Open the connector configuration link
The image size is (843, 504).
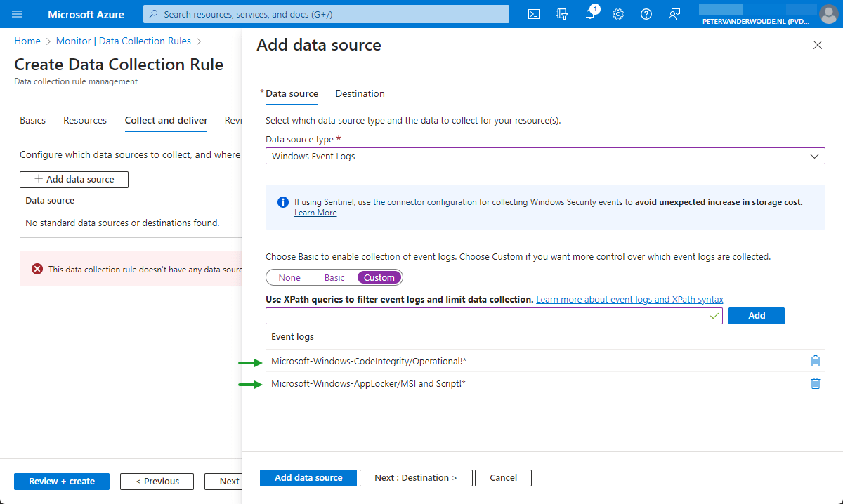(x=424, y=201)
